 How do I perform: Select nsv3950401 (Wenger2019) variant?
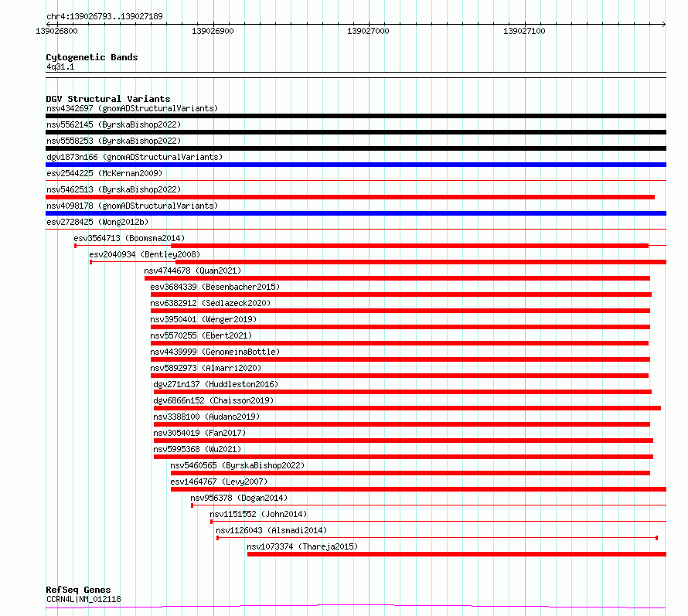pos(203,319)
